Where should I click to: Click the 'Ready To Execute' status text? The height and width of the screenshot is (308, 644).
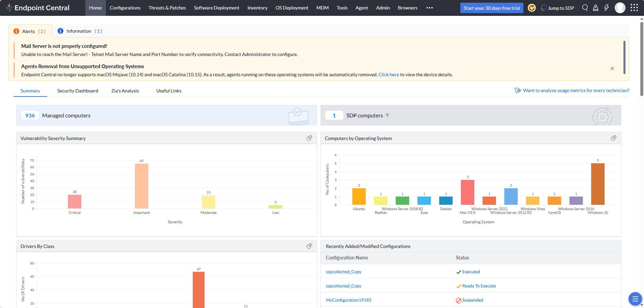[479, 286]
